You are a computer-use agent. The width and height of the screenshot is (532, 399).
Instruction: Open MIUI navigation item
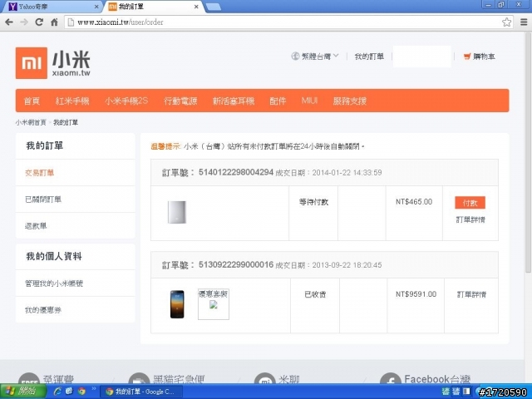(309, 101)
